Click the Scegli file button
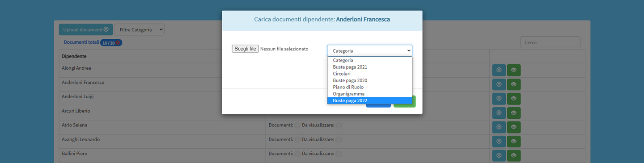This screenshot has width=644, height=163. point(245,49)
